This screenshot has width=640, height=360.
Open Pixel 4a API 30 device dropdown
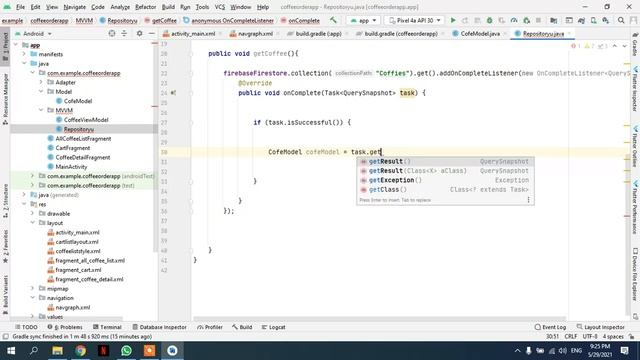point(415,20)
